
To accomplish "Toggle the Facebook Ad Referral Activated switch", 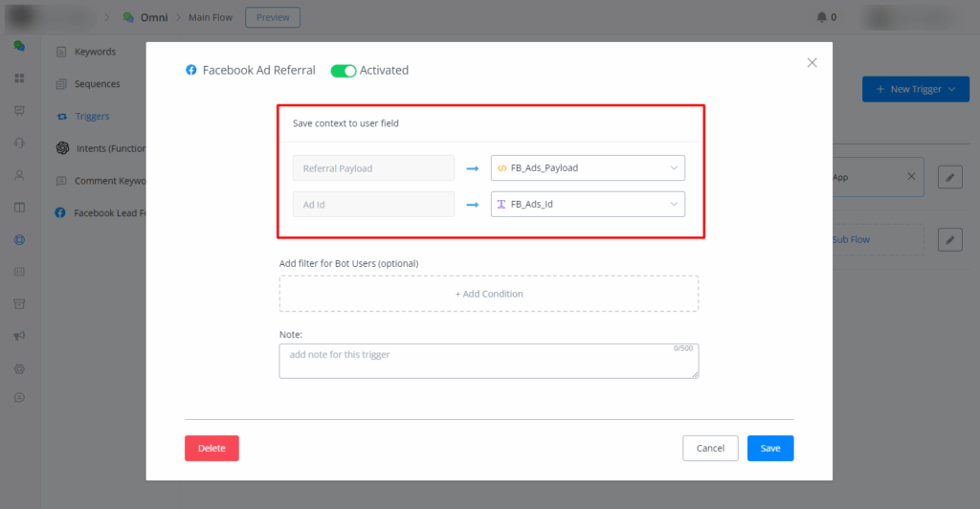I will (343, 71).
